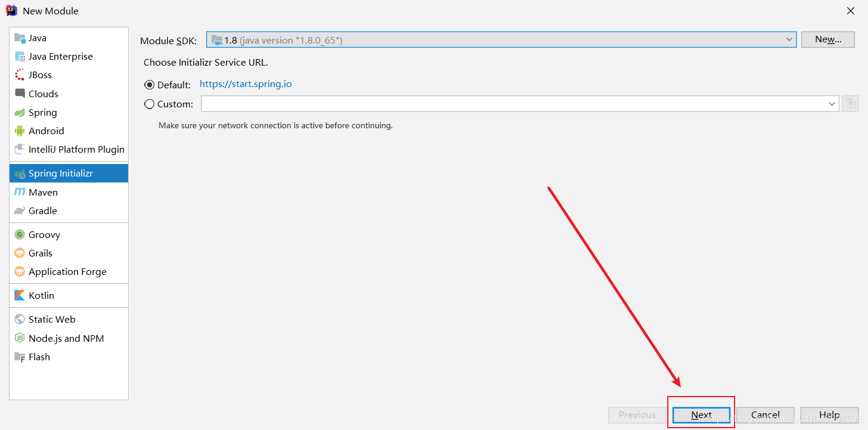This screenshot has width=868, height=430.
Task: Close the New Module dialog
Action: click(x=851, y=11)
